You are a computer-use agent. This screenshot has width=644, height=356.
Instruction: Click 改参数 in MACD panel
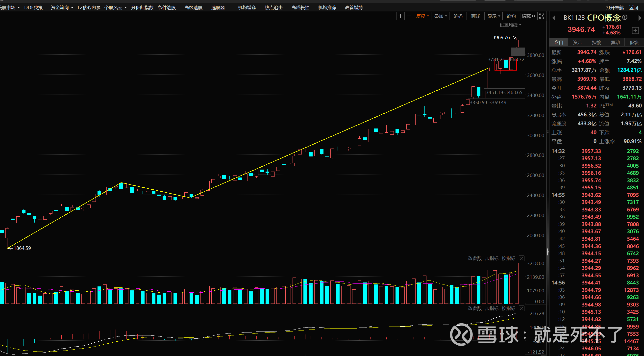[475, 308]
